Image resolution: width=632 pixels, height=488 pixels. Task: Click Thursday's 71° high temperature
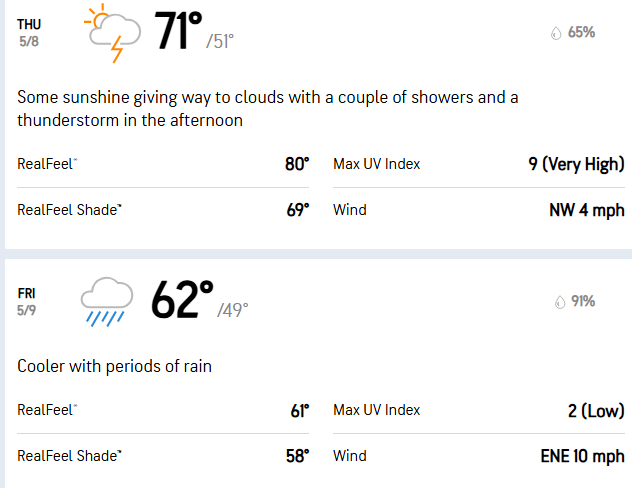[x=178, y=32]
